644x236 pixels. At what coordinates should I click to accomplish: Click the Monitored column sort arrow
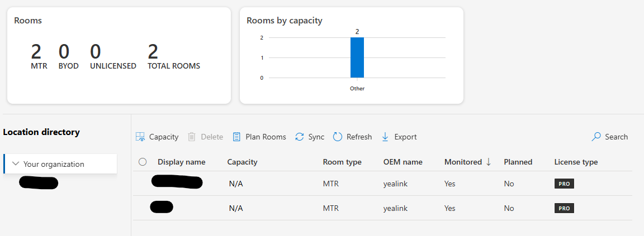pyautogui.click(x=489, y=162)
